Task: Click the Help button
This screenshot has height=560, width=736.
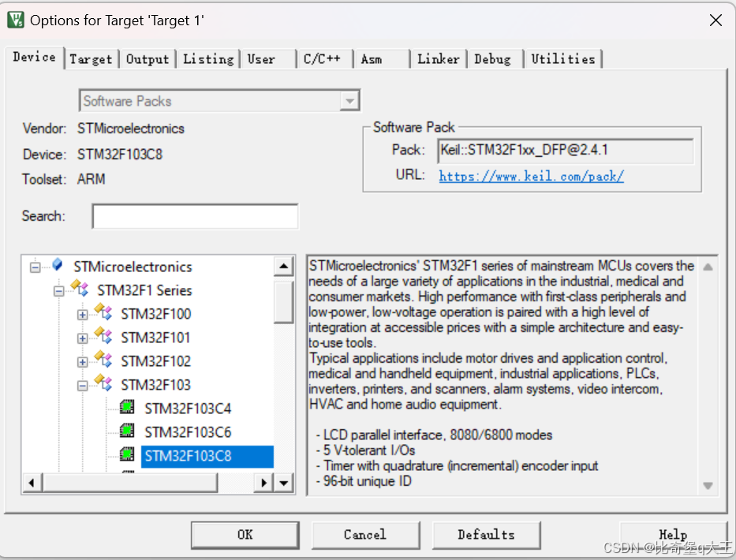Action: [x=673, y=535]
